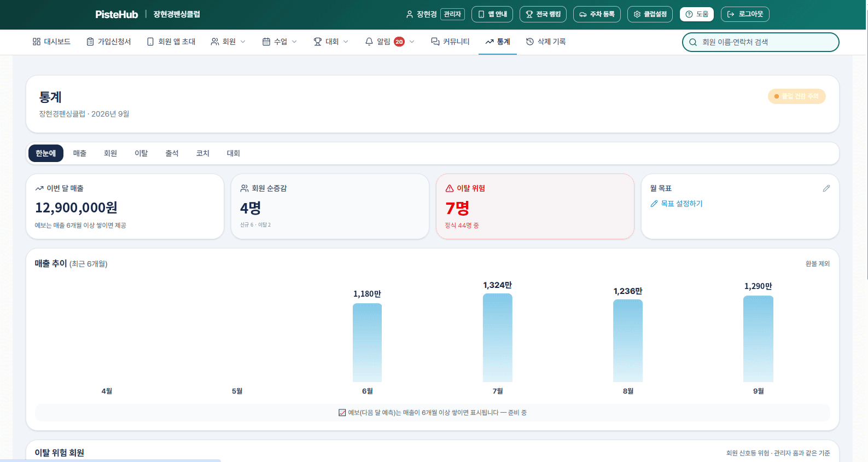
Task: Click the 목표 설정하기 link
Action: click(x=677, y=204)
